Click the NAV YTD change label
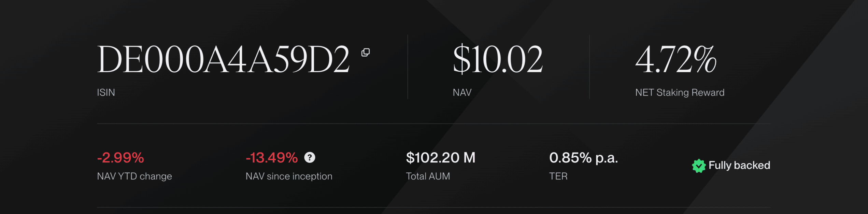 (x=134, y=176)
